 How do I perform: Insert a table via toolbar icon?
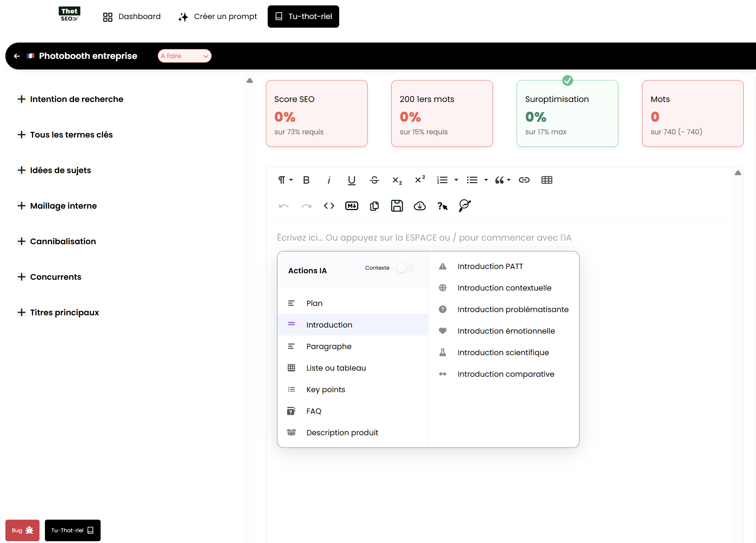pos(547,180)
